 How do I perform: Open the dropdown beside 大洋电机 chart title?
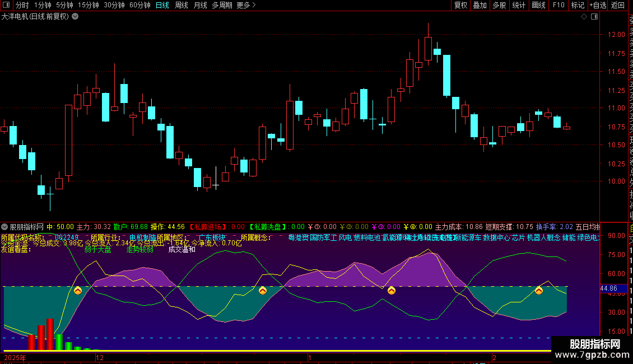pos(75,17)
